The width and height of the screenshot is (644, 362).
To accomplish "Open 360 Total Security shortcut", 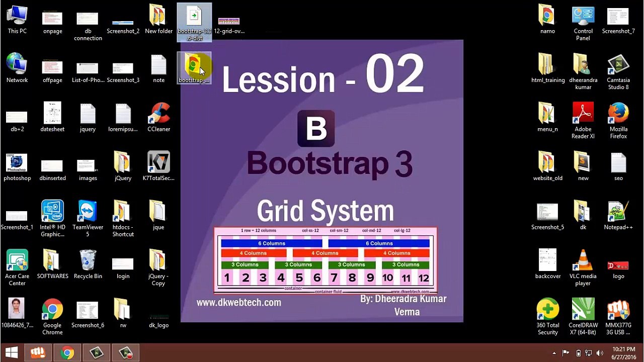I will pyautogui.click(x=547, y=317).
